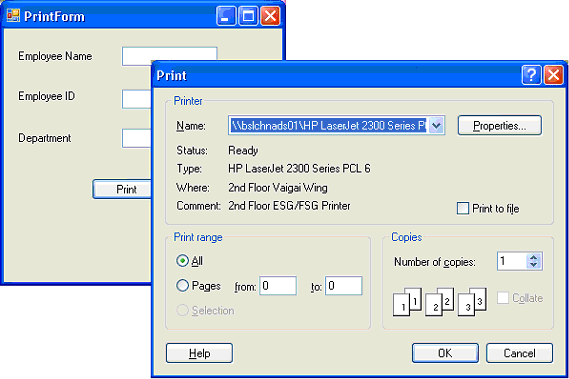569x379 pixels.
Task: Increase number of copies with up arrow
Action: point(533,257)
